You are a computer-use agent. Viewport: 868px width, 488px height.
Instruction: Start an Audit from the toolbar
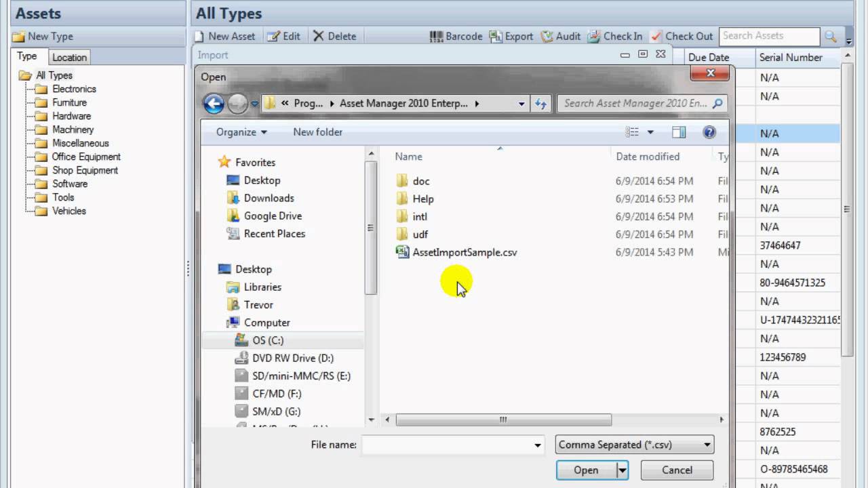pyautogui.click(x=561, y=36)
